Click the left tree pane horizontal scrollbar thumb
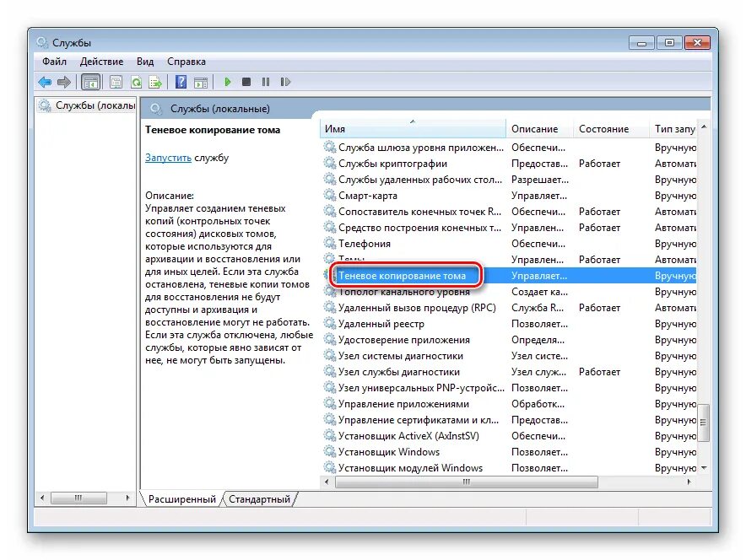The image size is (746, 560). click(x=78, y=498)
